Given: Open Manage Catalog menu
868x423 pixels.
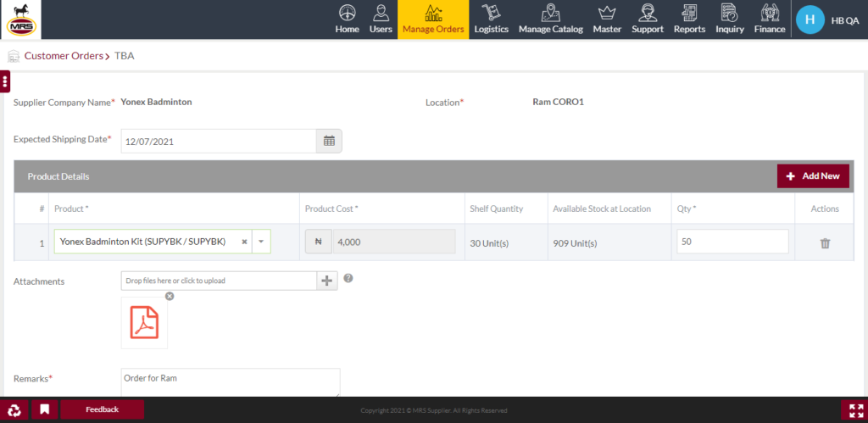Looking at the screenshot, I should (x=550, y=19).
